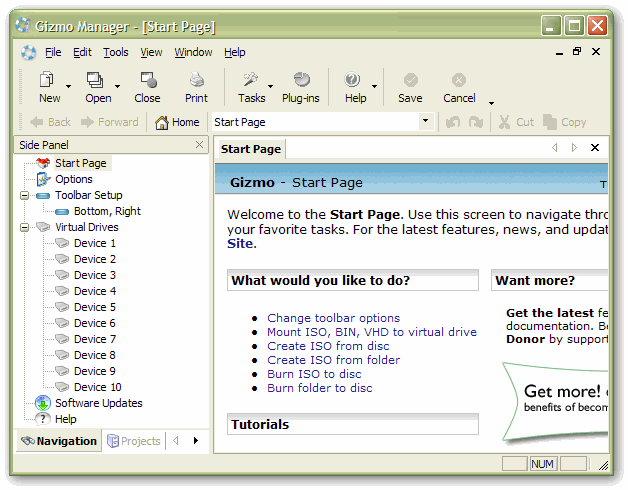Screen dimensions: 628x490
Task: Open Help item in side panel tree
Action: pos(65,419)
